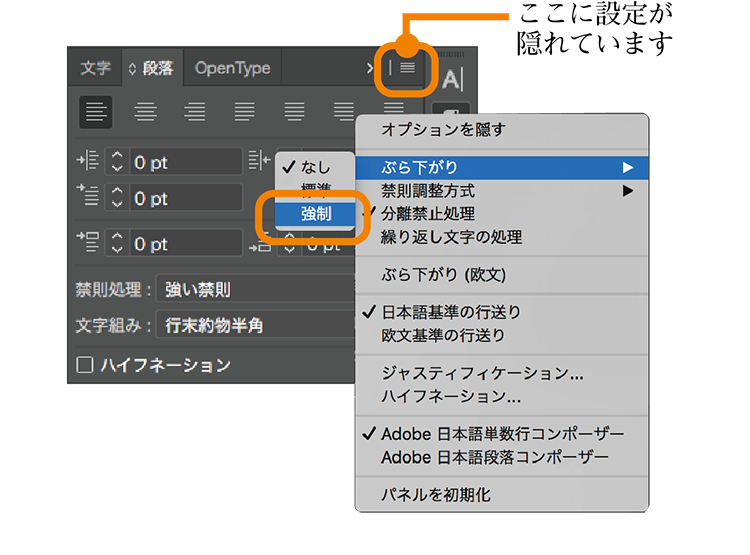
Task: Select justify with last line centered icon
Action: [x=294, y=112]
